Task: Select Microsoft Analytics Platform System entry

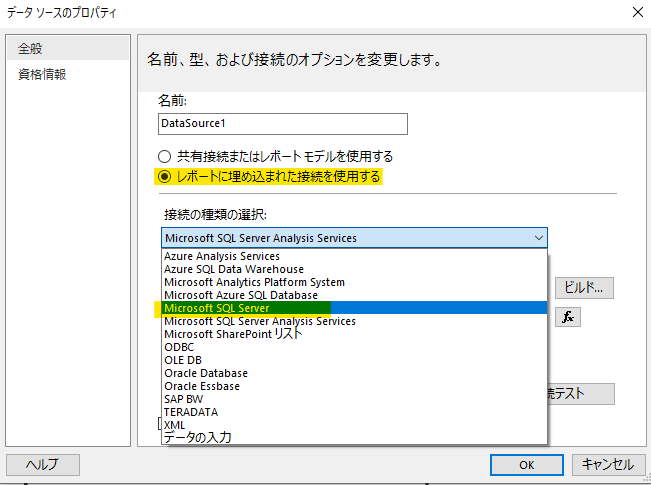Action: click(254, 282)
